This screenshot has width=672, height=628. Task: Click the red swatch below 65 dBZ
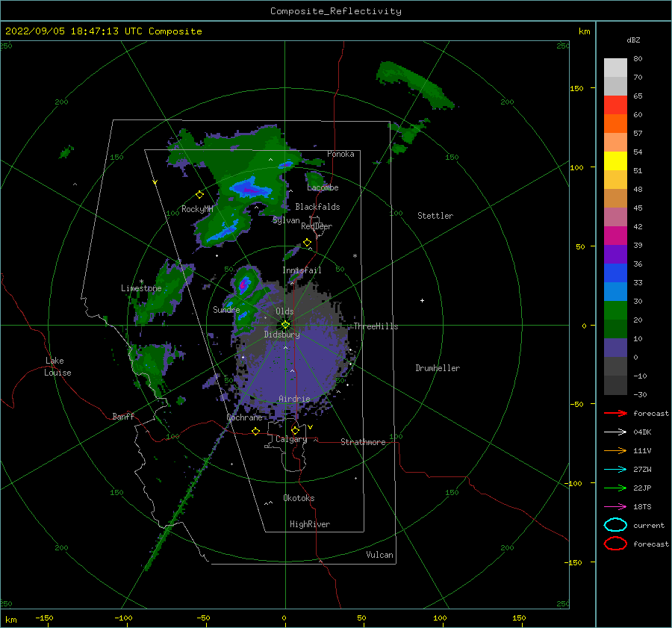pos(615,105)
